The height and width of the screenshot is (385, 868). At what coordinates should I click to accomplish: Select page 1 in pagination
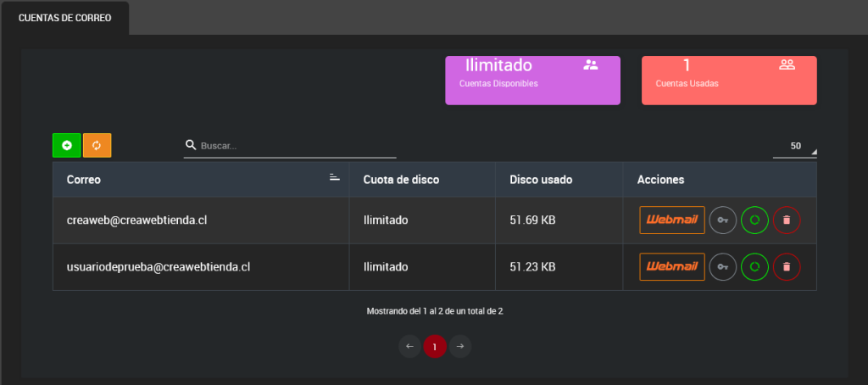pyautogui.click(x=435, y=346)
